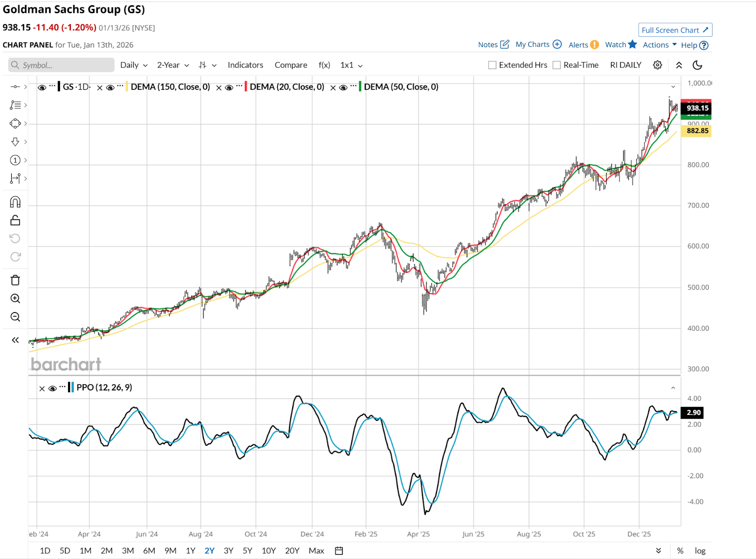Click the red DEMA 20 color swatch
This screenshot has width=756, height=559.
tap(246, 87)
